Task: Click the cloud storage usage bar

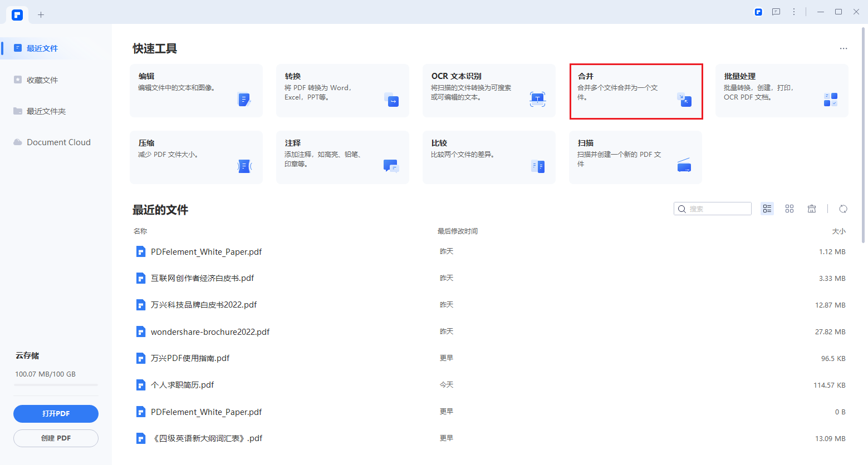Action: coord(56,384)
